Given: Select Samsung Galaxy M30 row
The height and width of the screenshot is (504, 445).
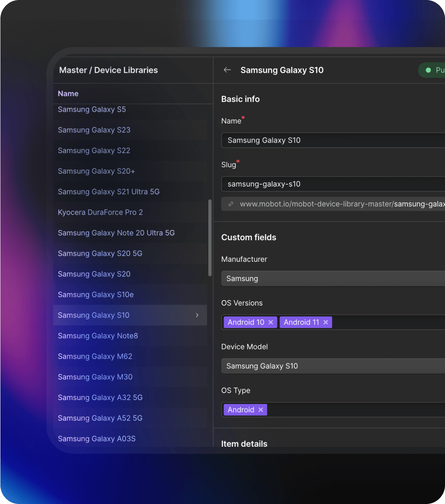Looking at the screenshot, I should click(x=130, y=377).
